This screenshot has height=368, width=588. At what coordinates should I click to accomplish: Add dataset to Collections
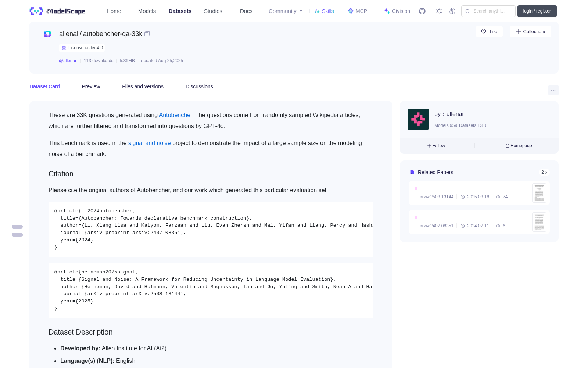[x=531, y=32]
